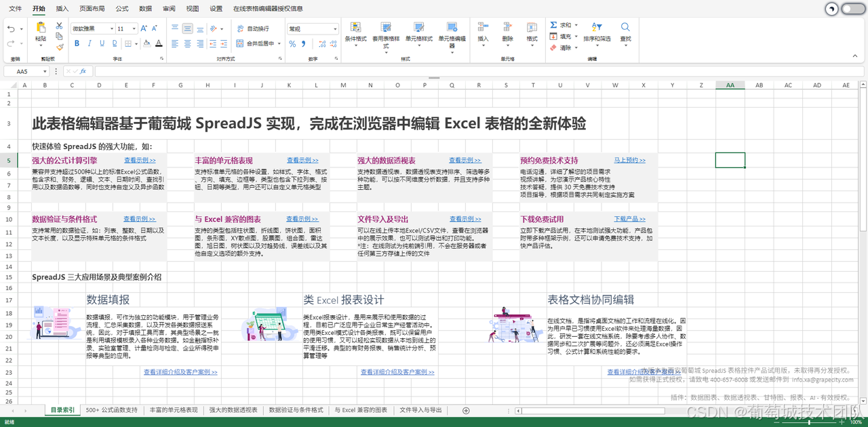The image size is (868, 427).
Task: Click the Redo arrow icon
Action: pyautogui.click(x=11, y=43)
